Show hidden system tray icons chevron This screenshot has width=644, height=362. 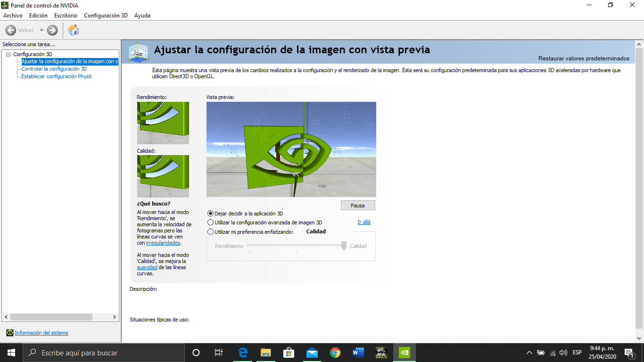(x=529, y=353)
